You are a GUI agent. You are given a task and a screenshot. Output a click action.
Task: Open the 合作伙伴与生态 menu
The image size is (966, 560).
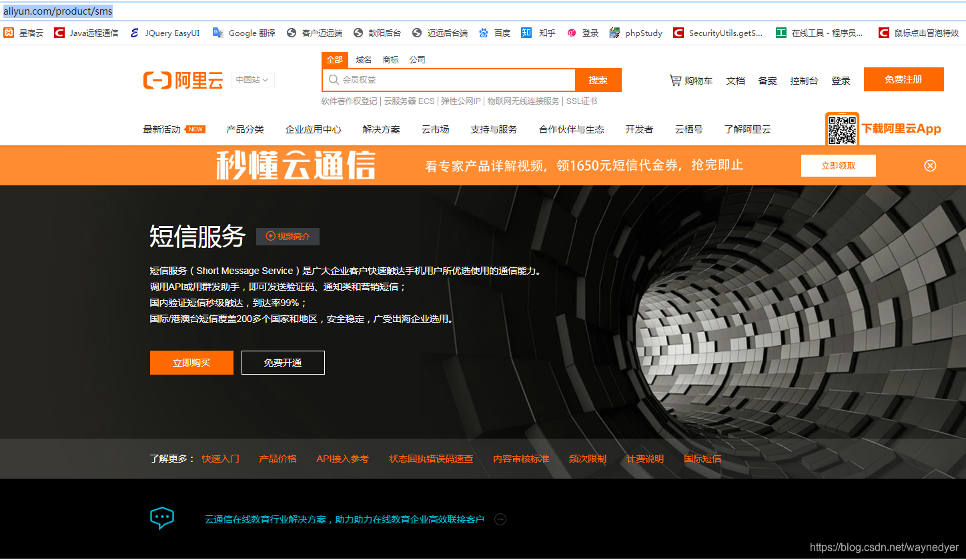coord(572,129)
